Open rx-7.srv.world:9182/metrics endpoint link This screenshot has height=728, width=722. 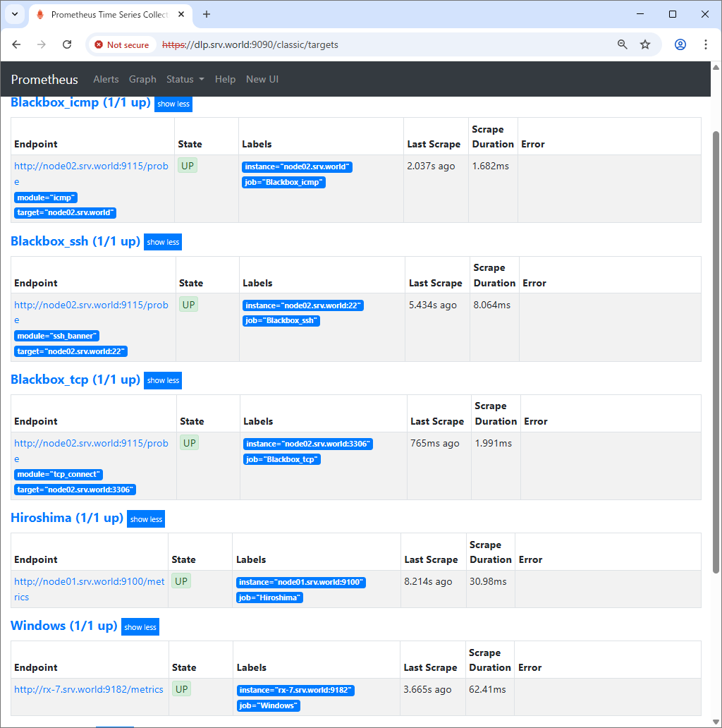coord(89,689)
